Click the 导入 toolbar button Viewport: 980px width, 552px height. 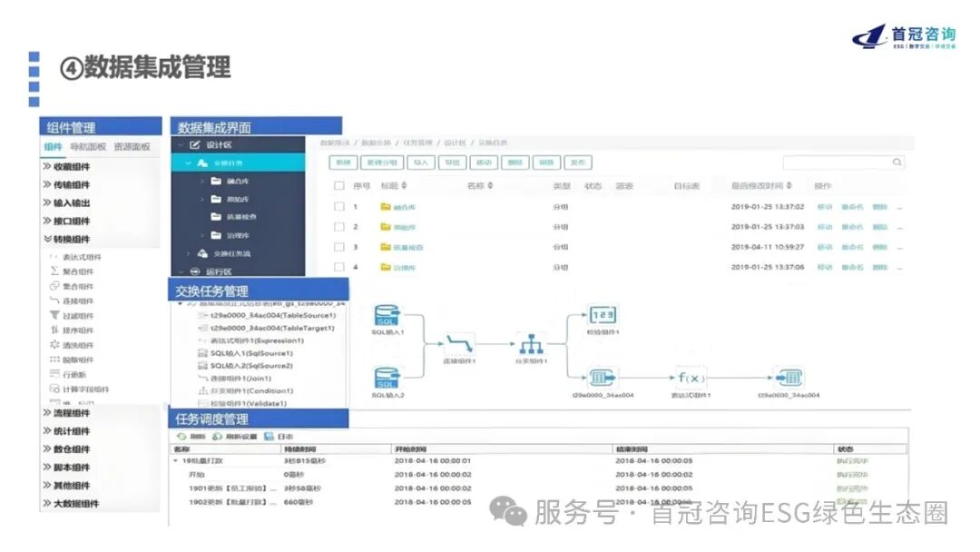click(x=421, y=163)
